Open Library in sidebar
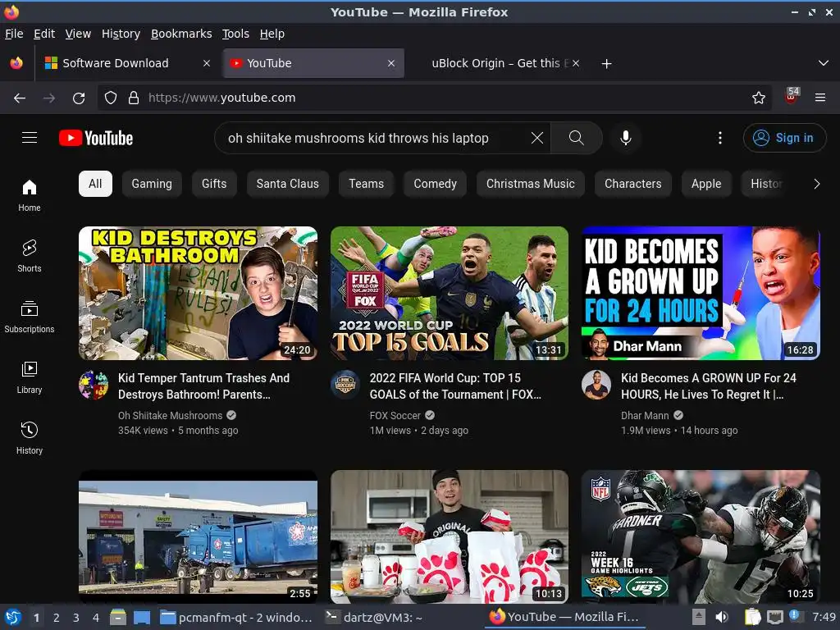840x630 pixels. [x=30, y=377]
